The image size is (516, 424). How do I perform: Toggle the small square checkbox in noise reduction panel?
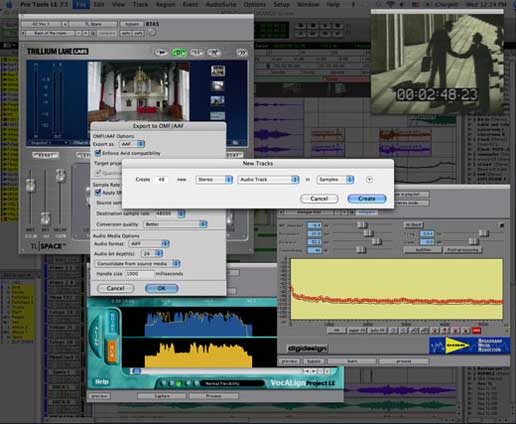(x=502, y=225)
